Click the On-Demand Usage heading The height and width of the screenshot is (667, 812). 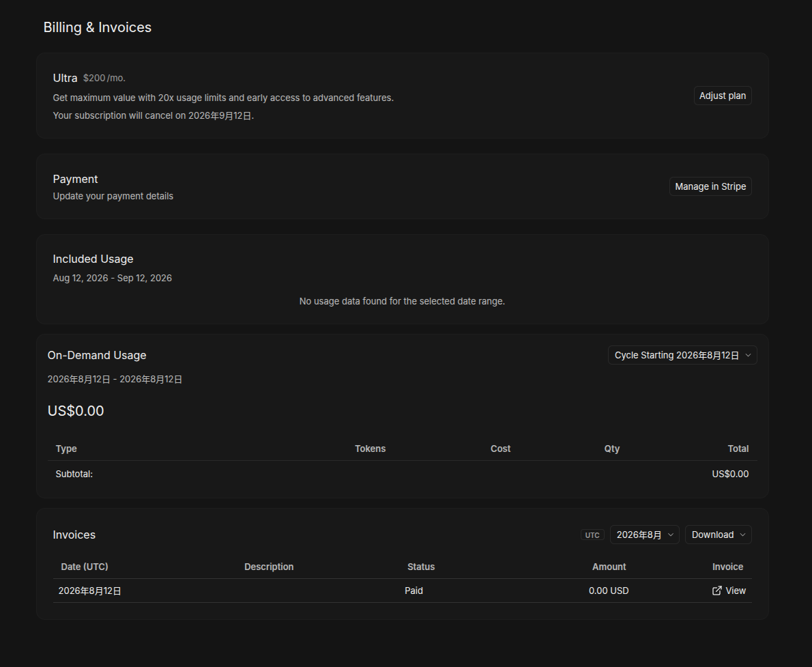click(x=97, y=356)
